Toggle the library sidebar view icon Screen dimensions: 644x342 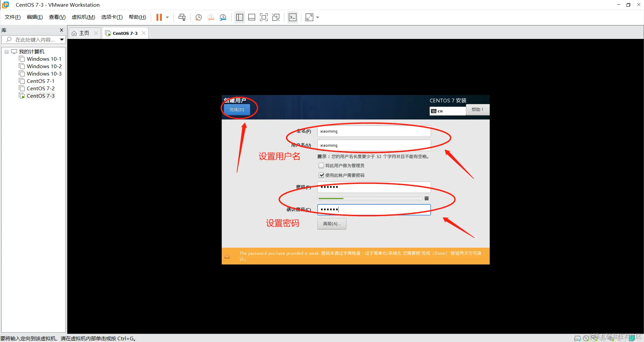click(x=239, y=17)
